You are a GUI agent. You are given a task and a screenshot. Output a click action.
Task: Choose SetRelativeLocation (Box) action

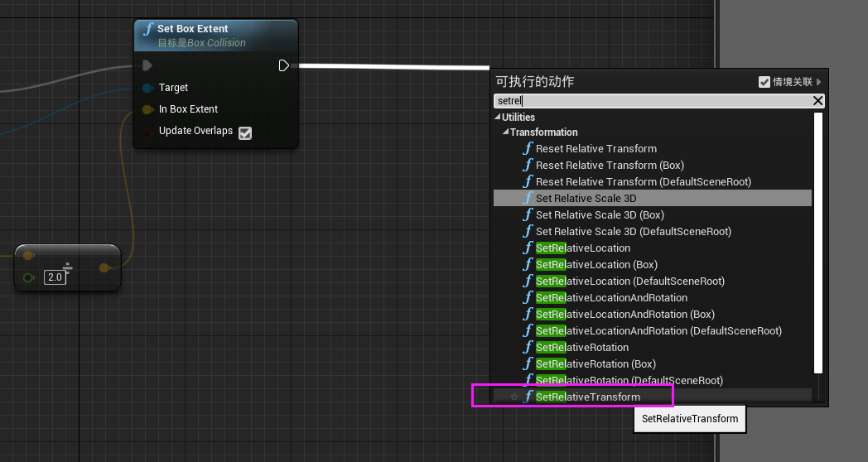click(596, 264)
